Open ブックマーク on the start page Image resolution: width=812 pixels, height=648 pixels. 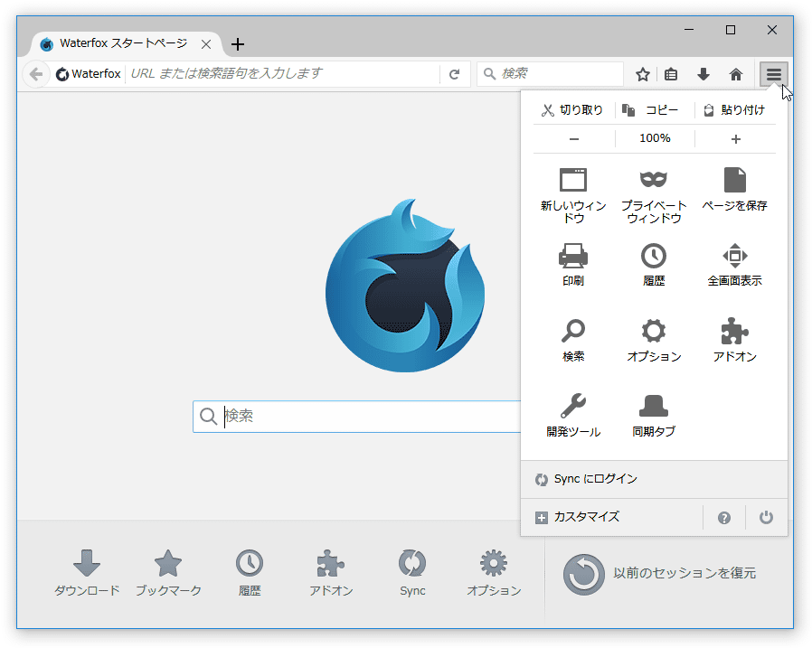[x=168, y=574]
